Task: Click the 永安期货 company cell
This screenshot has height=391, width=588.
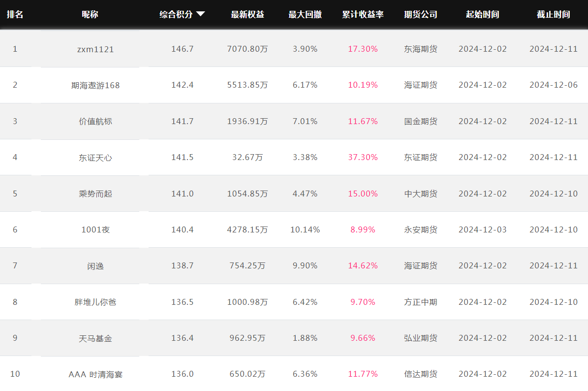Action: click(420, 229)
